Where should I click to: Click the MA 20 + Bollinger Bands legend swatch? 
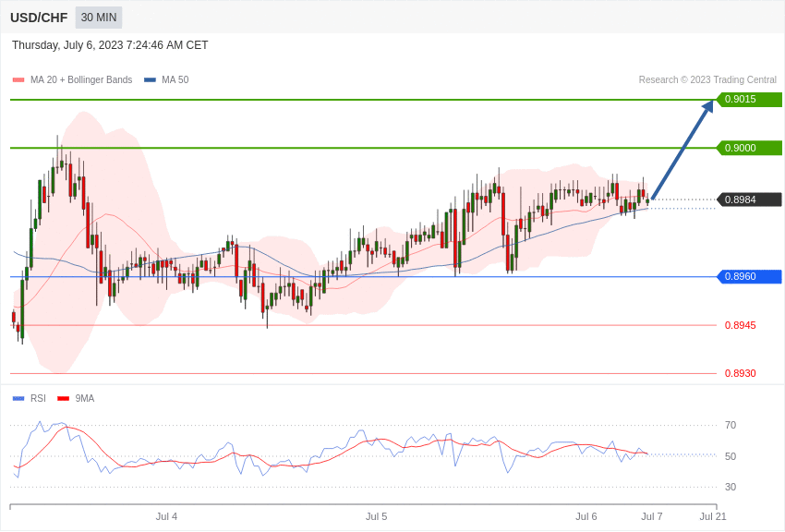point(18,80)
